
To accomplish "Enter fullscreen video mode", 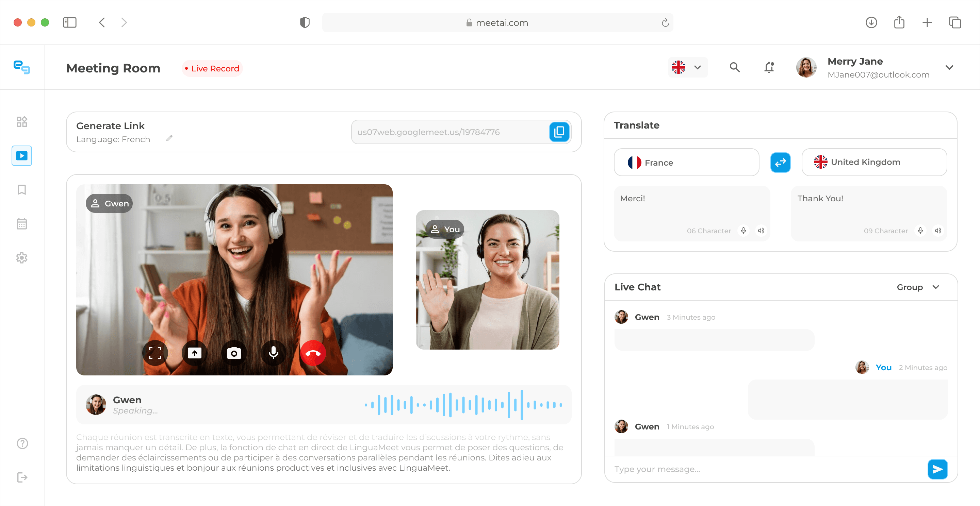I will (x=155, y=353).
